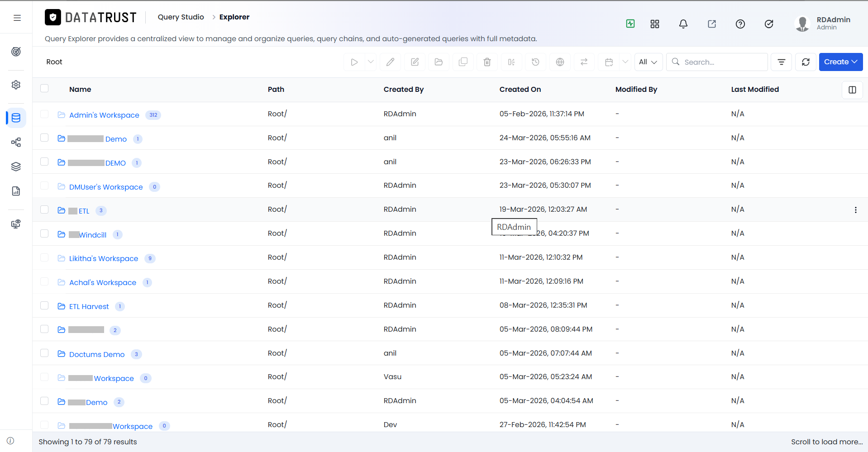The image size is (868, 452).
Task: Open the RDAdmin user profile menu
Action: [823, 24]
